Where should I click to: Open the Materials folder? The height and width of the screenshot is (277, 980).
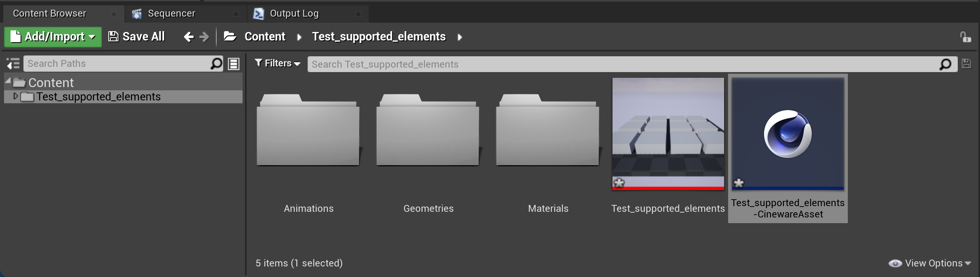point(548,130)
